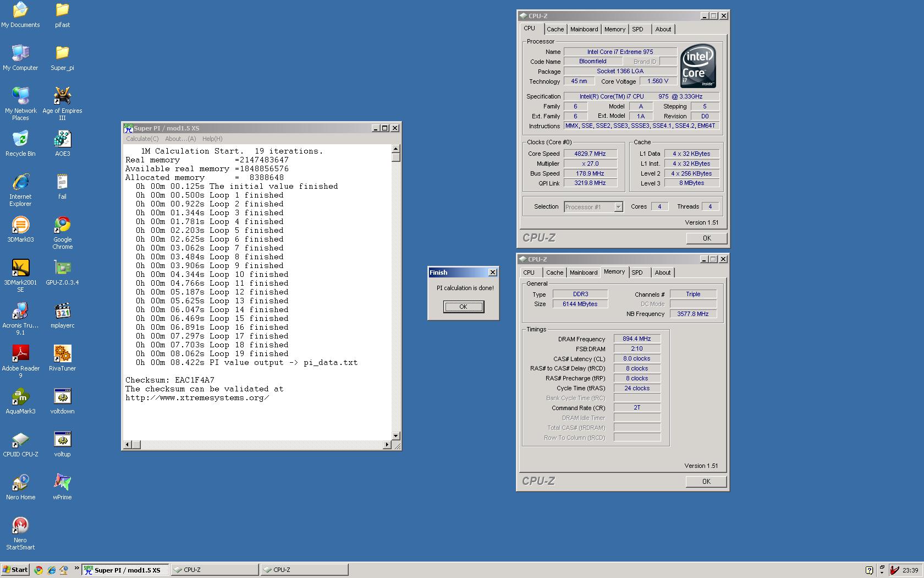Click the 23:39 taskbar clock

point(910,570)
